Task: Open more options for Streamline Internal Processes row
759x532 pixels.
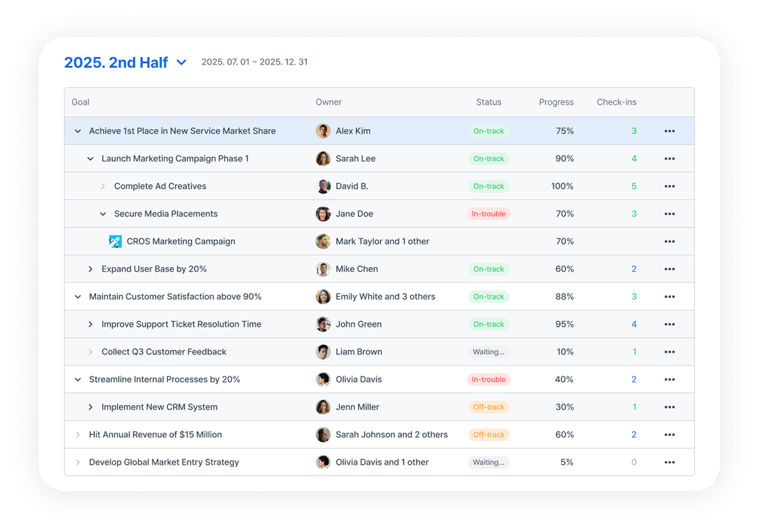Action: pos(669,379)
